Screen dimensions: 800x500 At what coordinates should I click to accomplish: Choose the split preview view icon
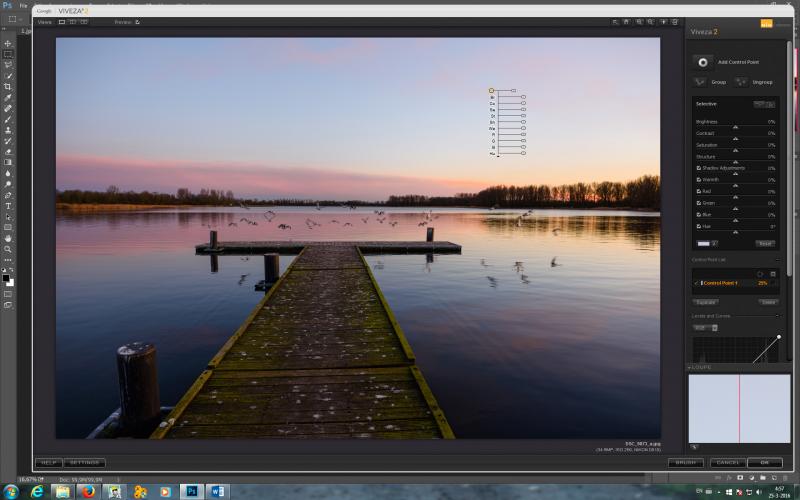[73, 22]
